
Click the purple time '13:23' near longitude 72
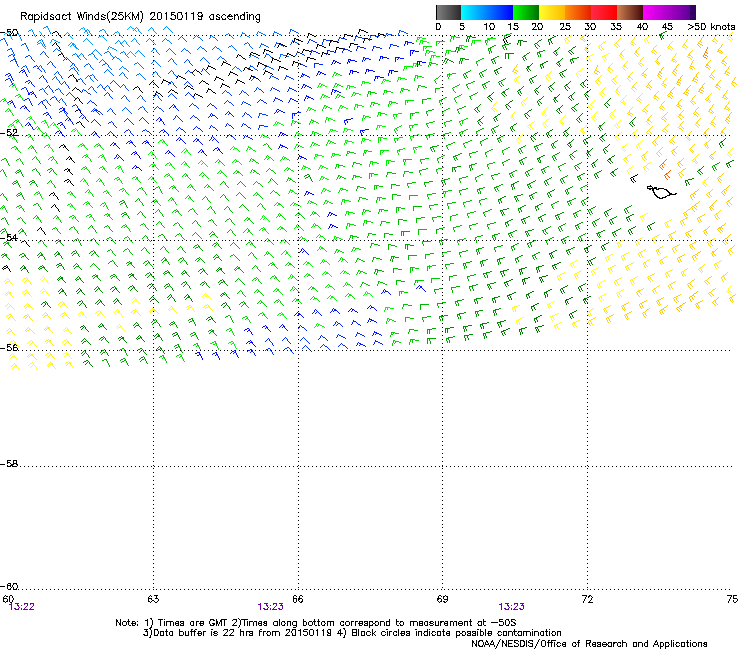pos(512,607)
